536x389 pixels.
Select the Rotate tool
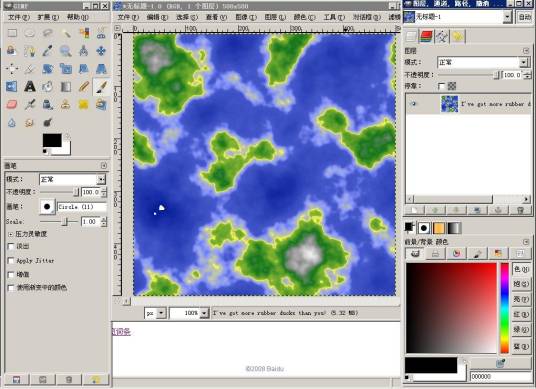[x=48, y=69]
